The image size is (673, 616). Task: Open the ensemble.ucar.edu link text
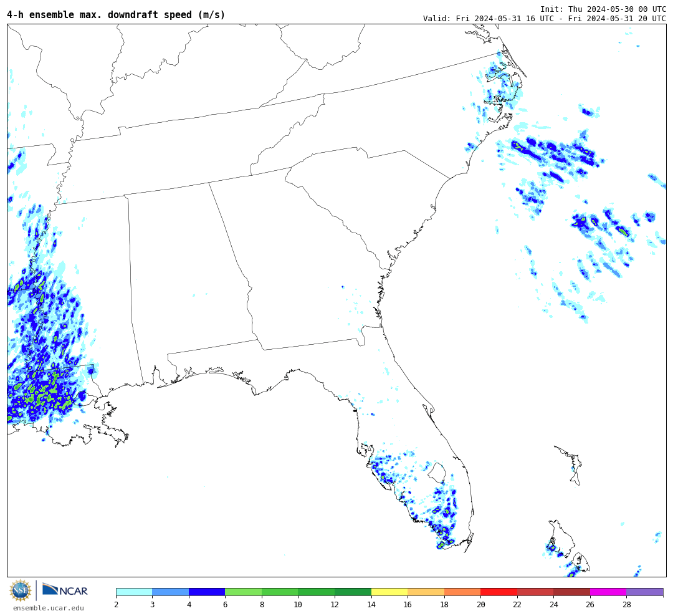pyautogui.click(x=49, y=608)
